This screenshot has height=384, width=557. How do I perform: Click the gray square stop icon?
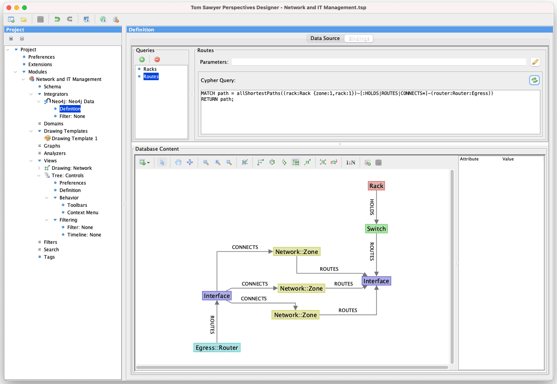(x=379, y=162)
